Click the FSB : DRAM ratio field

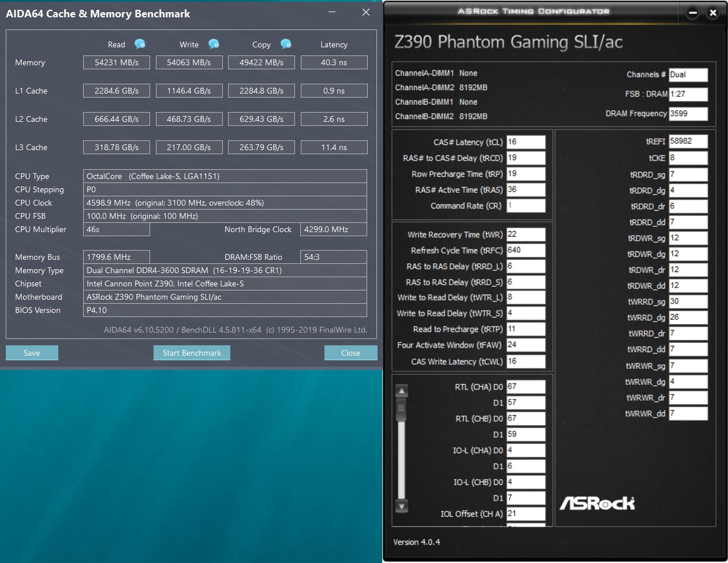(688, 94)
